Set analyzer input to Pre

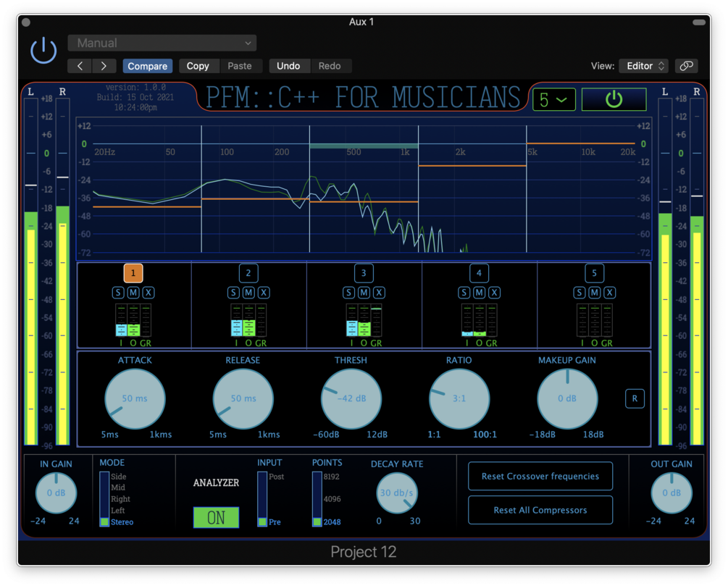(275, 522)
